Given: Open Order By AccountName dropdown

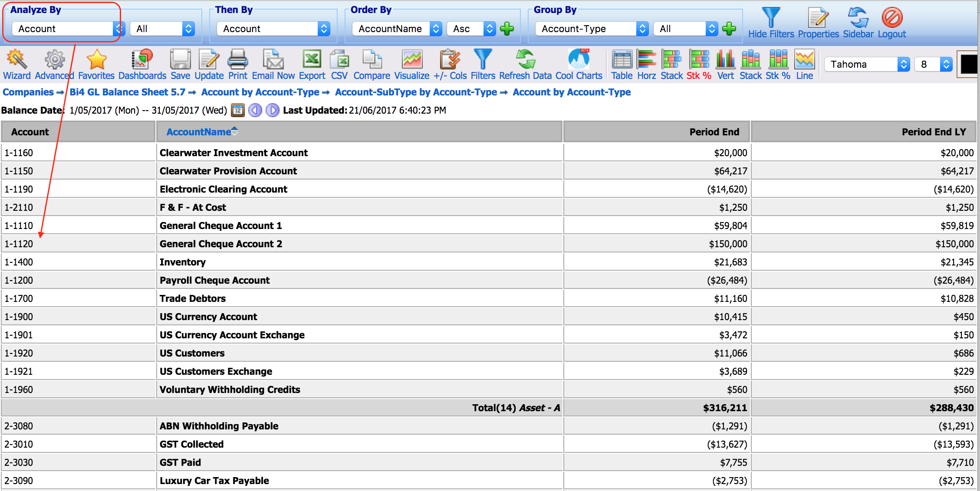Looking at the screenshot, I should (397, 29).
